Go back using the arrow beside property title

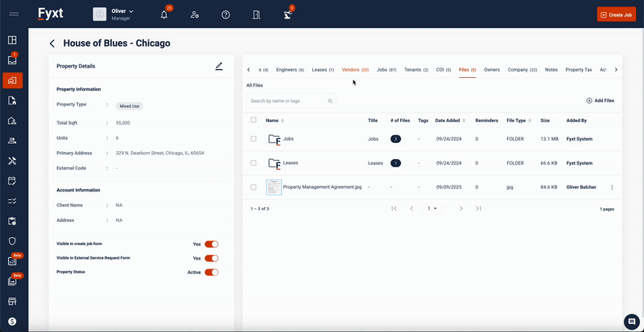[x=52, y=43]
